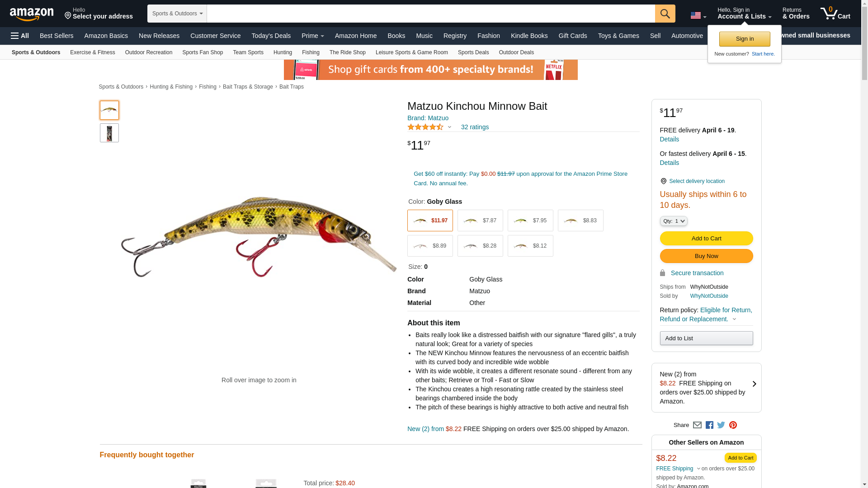Open the 32 ratings link
Screen dimensions: 868x488
click(x=475, y=127)
